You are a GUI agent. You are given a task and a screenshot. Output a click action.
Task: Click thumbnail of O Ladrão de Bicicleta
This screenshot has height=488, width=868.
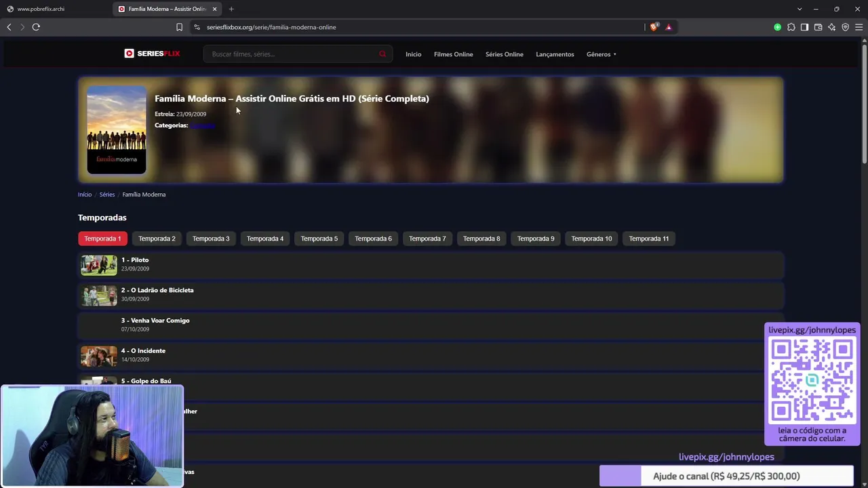tap(99, 296)
